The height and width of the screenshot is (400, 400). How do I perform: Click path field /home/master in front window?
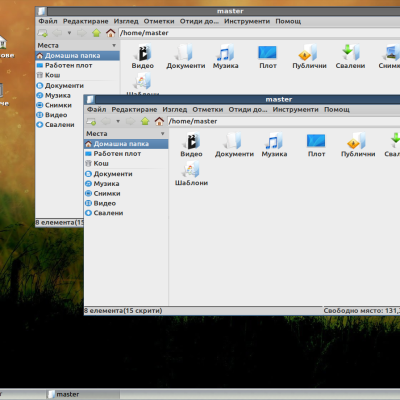(284, 121)
